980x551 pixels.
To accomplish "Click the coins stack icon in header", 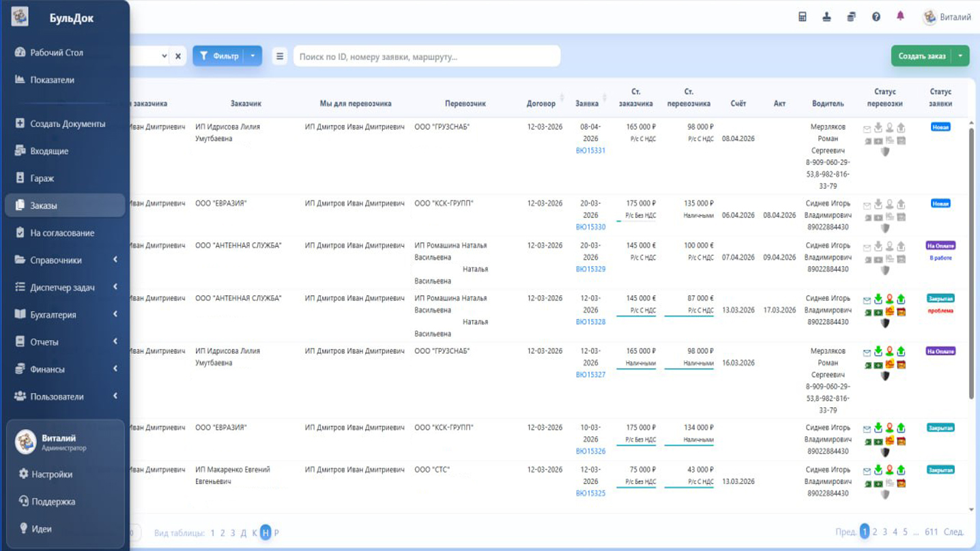I will (851, 17).
